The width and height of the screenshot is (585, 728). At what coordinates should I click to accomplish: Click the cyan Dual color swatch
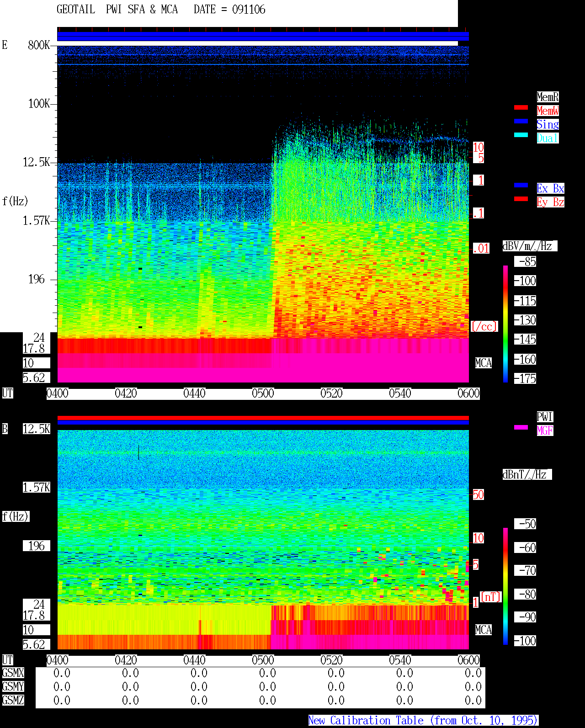pos(521,135)
